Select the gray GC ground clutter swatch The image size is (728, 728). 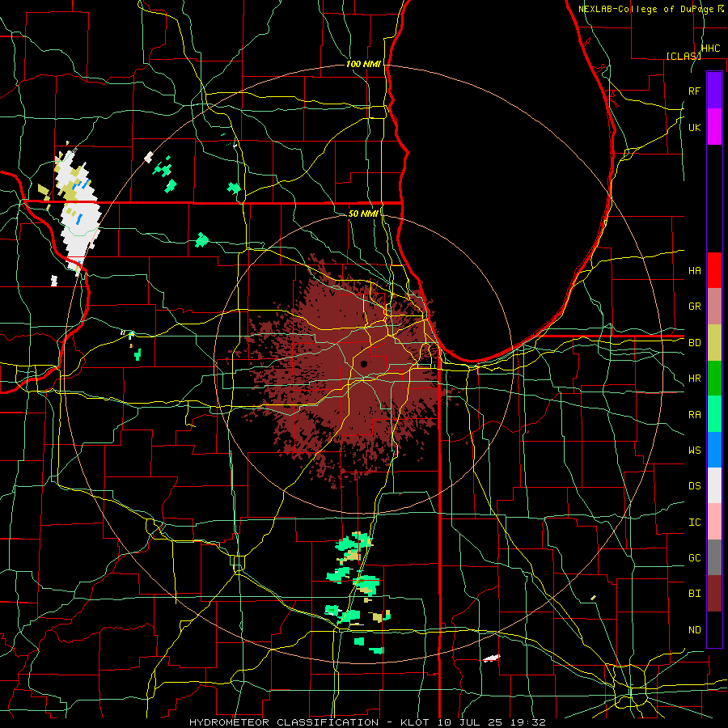pyautogui.click(x=714, y=557)
